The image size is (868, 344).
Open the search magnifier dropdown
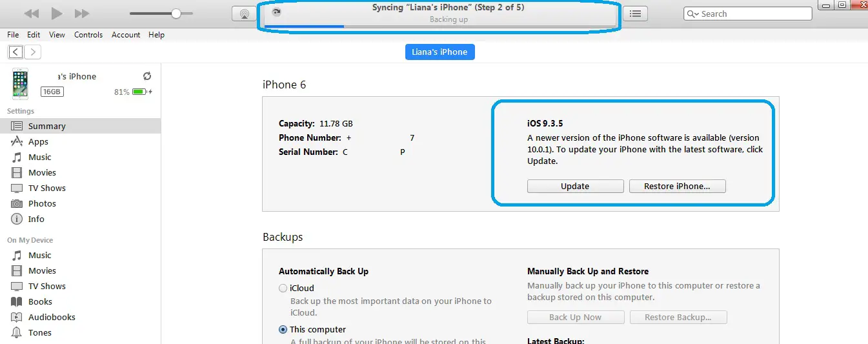693,14
